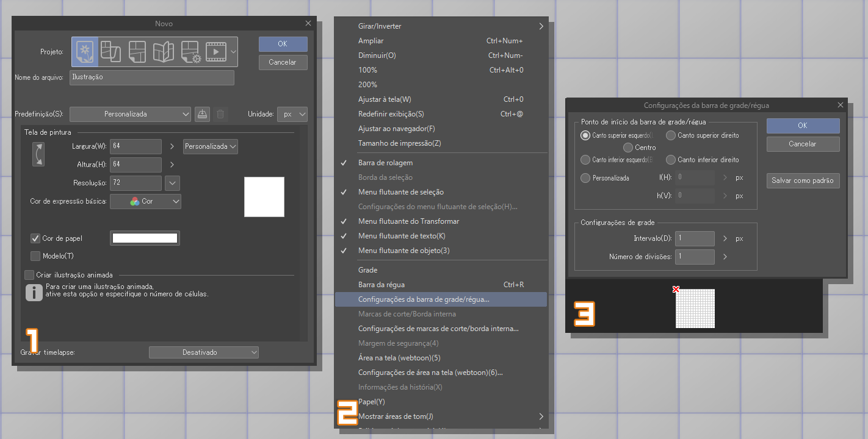Open the Gravar timelapse Desativado dropdown

(203, 352)
